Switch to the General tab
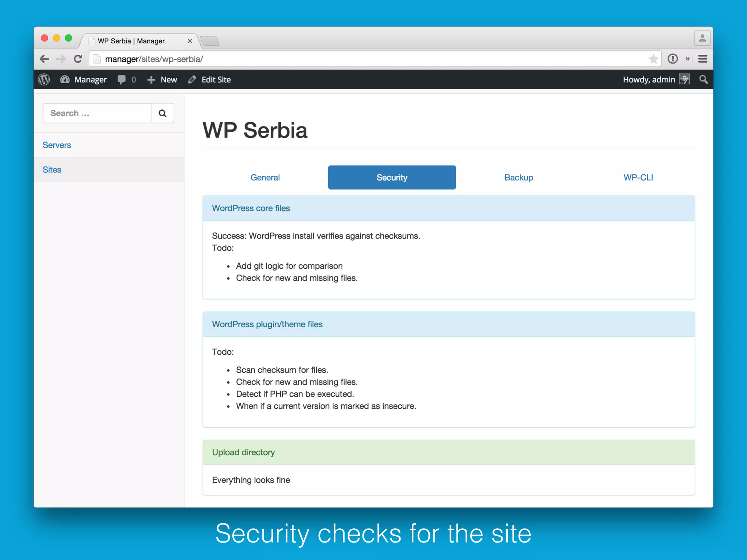The height and width of the screenshot is (560, 747). click(x=265, y=178)
